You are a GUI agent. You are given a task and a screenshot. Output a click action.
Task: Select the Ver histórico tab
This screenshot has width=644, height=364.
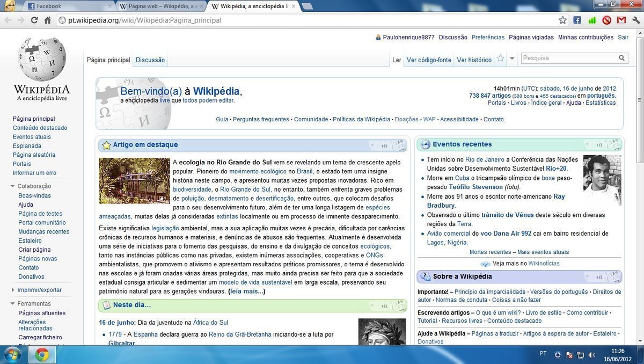474,60
